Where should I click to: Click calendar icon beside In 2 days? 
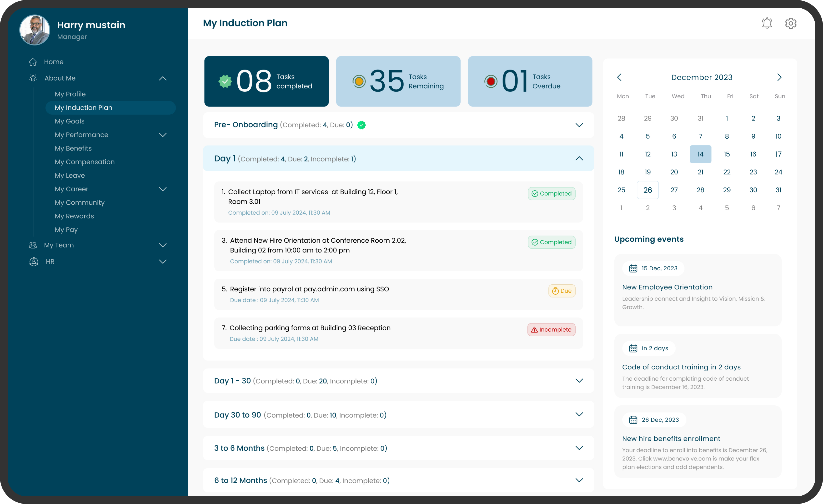tap(633, 348)
